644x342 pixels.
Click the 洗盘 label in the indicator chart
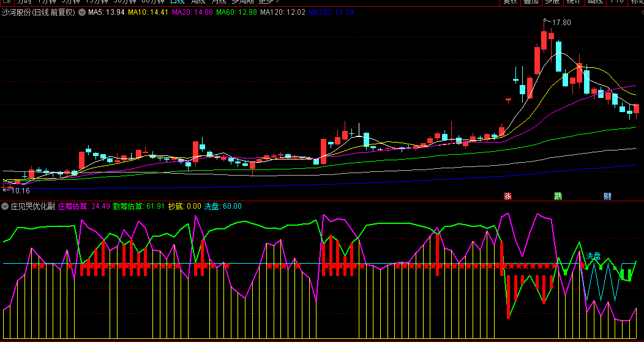click(x=593, y=256)
